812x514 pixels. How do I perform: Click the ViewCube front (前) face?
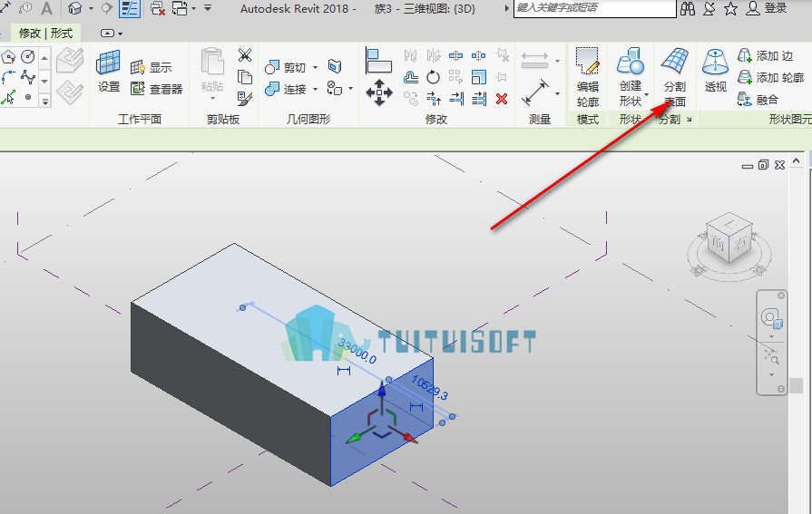click(x=718, y=243)
